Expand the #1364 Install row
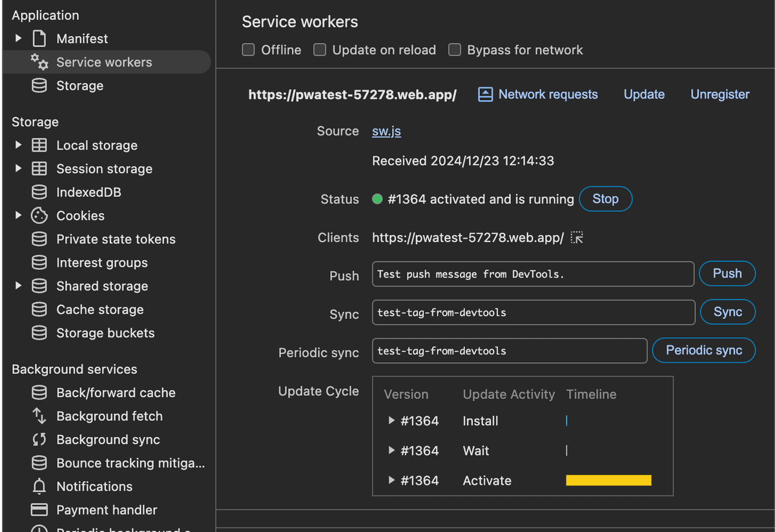Image resolution: width=775 pixels, height=532 pixels. click(391, 421)
